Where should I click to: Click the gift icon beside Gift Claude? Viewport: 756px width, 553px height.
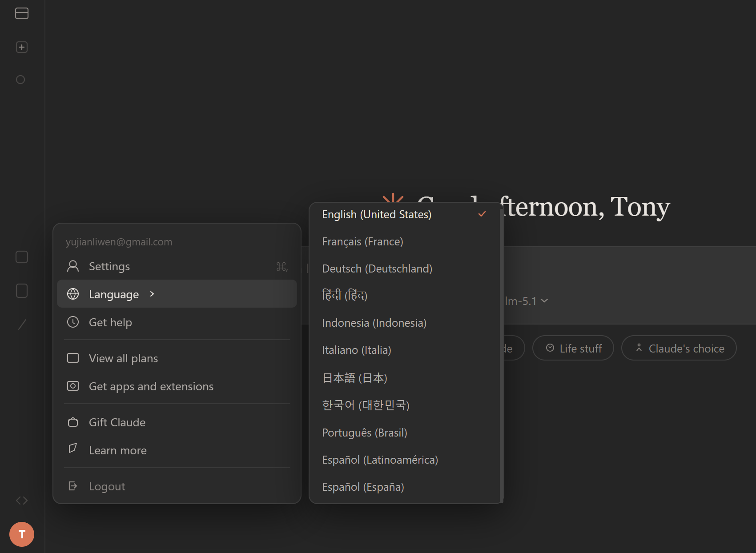click(x=73, y=422)
